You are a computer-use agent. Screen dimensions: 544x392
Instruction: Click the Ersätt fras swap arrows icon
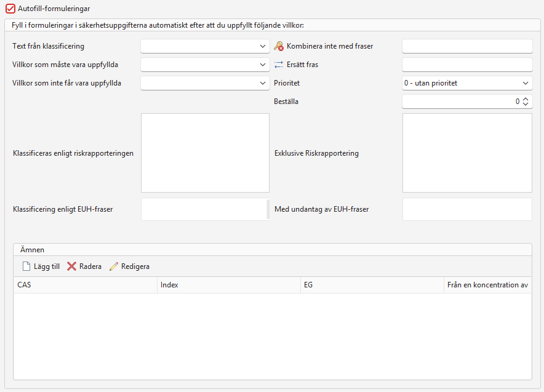click(x=279, y=65)
